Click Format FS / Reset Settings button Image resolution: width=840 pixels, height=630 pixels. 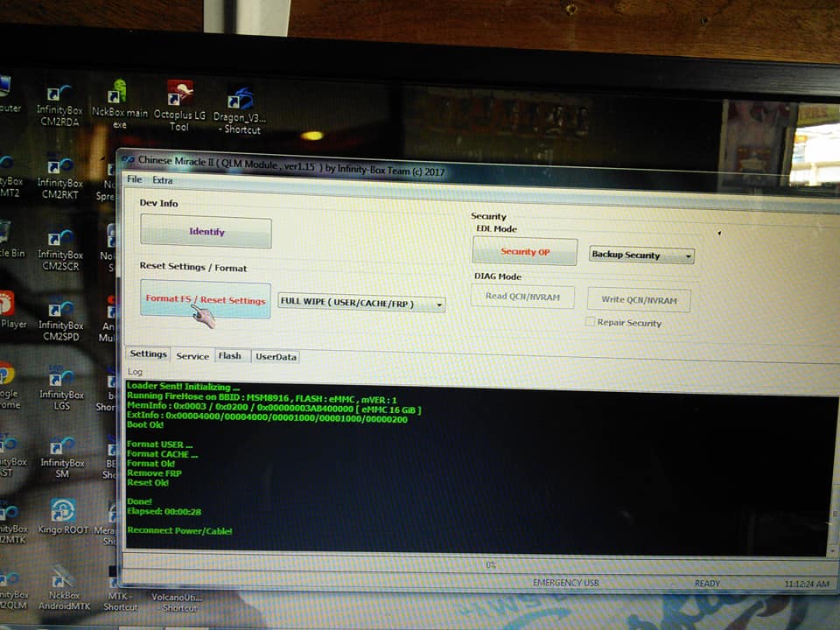(205, 299)
